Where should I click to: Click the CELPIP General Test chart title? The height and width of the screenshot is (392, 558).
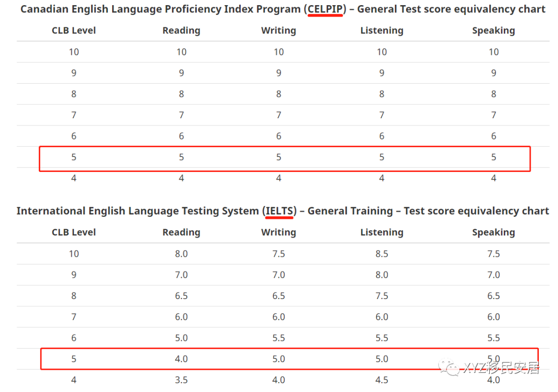pos(283,9)
